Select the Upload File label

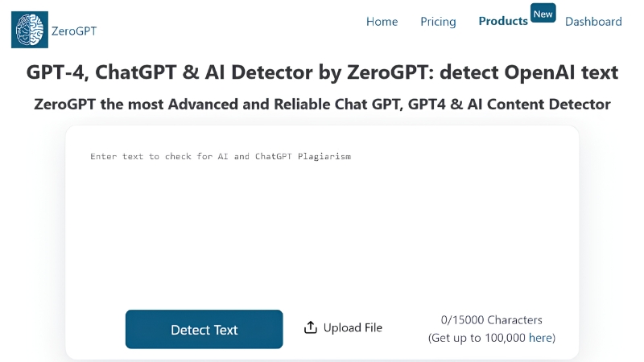[353, 327]
